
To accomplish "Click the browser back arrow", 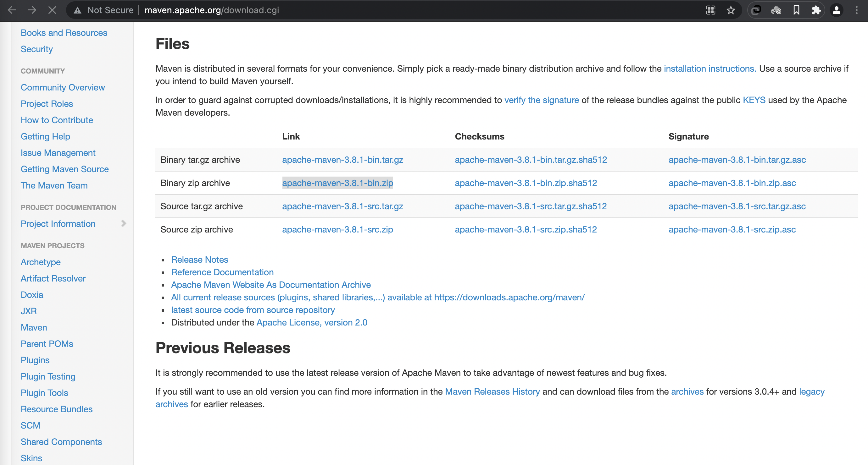I will click(x=12, y=10).
